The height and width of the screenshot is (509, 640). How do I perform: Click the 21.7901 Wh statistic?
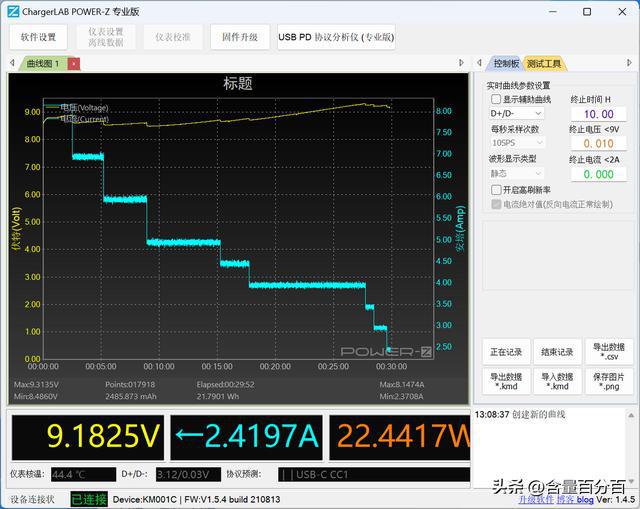[x=218, y=396]
